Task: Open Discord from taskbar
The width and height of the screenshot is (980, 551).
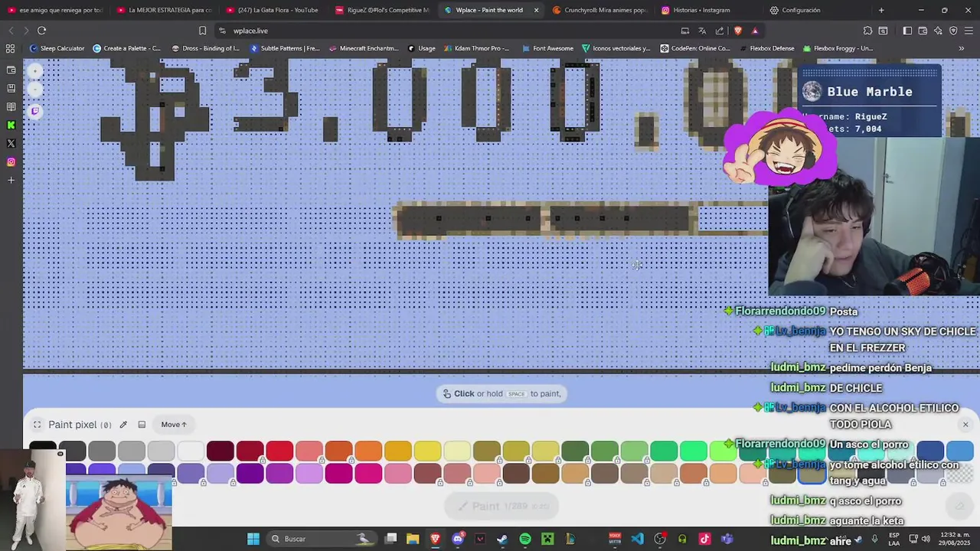Action: pos(458,539)
